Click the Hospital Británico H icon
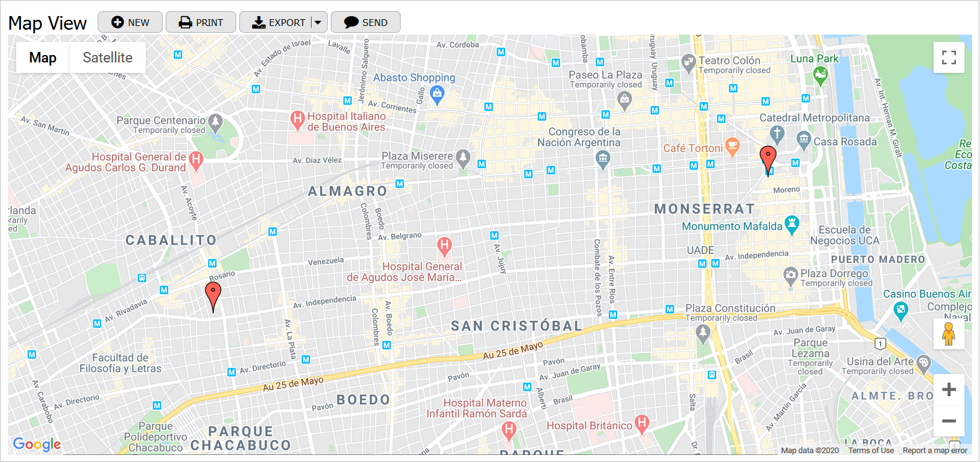Screen dimensions: 980x463 pos(642,424)
